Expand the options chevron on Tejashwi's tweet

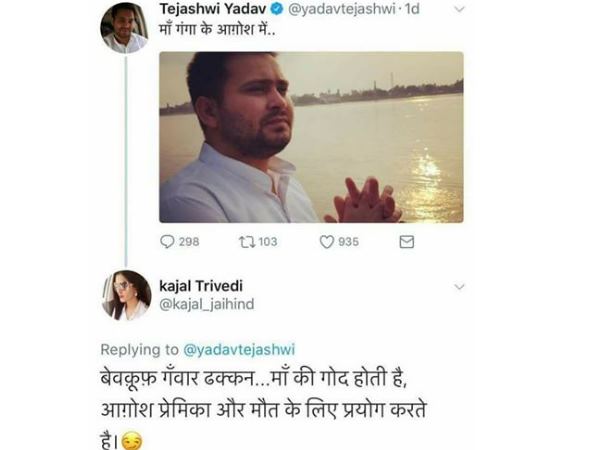pyautogui.click(x=459, y=9)
